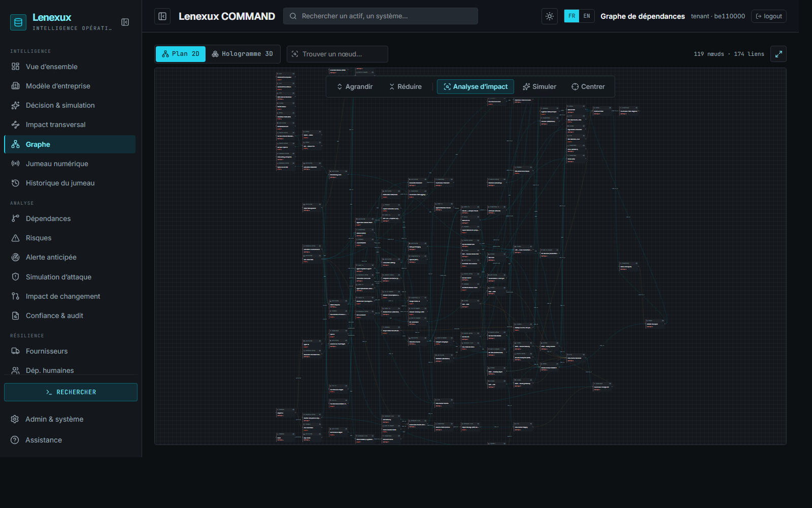This screenshot has width=812, height=508.
Task: Click the Assistance help circle icon
Action: coord(15,440)
